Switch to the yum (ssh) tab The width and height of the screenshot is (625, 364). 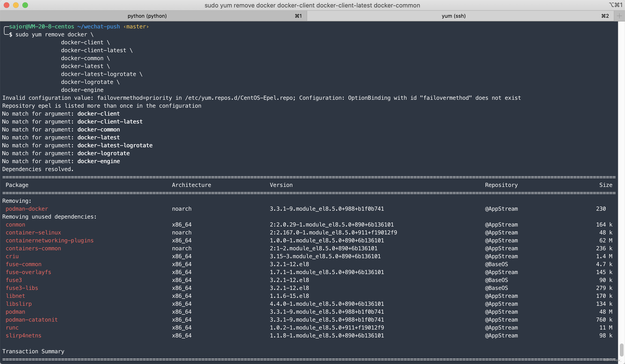(x=453, y=16)
